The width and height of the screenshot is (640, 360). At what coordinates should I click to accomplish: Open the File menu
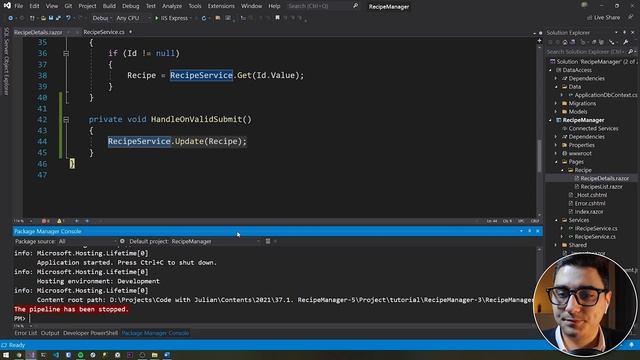[19, 6]
